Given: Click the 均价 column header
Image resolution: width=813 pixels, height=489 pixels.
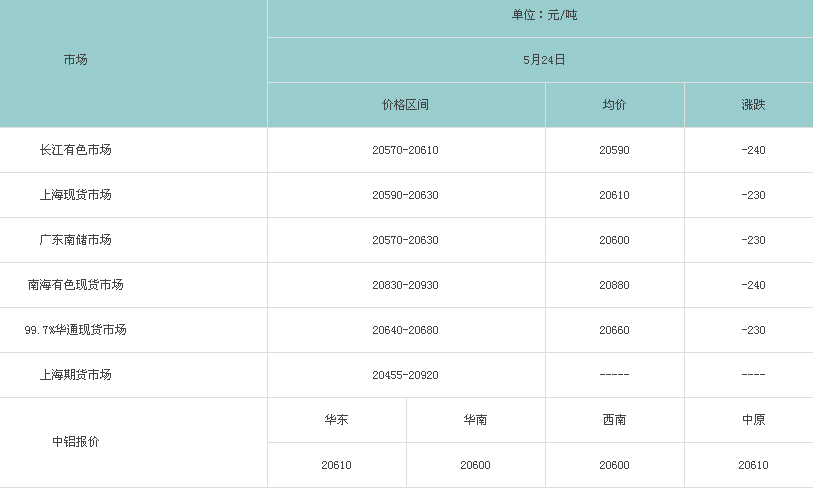Looking at the screenshot, I should point(614,105).
